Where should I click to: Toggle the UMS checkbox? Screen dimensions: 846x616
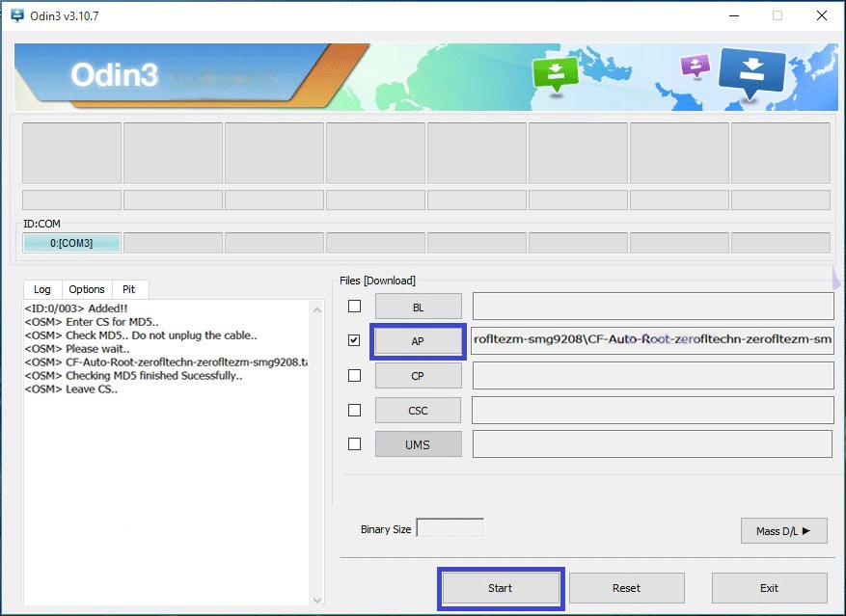pos(354,444)
